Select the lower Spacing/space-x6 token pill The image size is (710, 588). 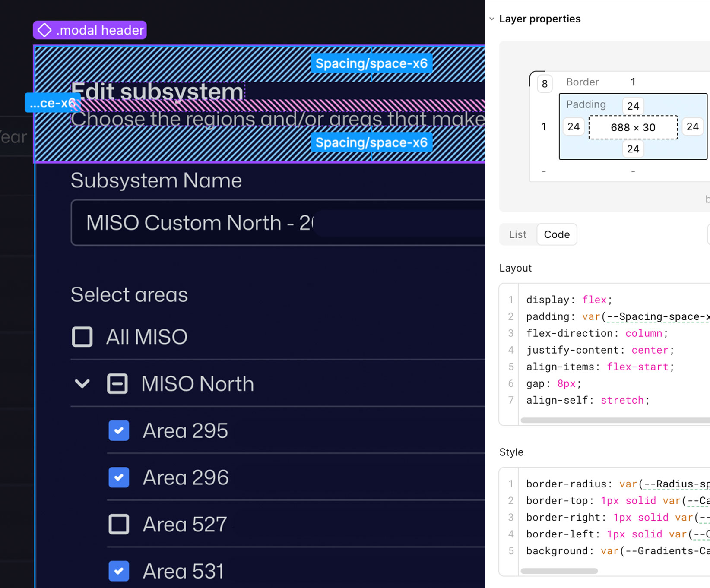click(x=371, y=142)
